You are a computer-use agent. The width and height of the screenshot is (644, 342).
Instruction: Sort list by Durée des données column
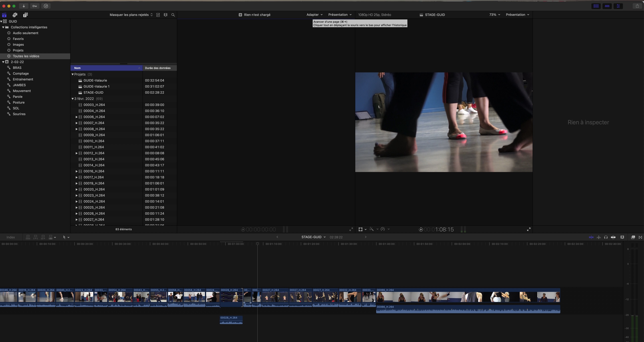(158, 68)
